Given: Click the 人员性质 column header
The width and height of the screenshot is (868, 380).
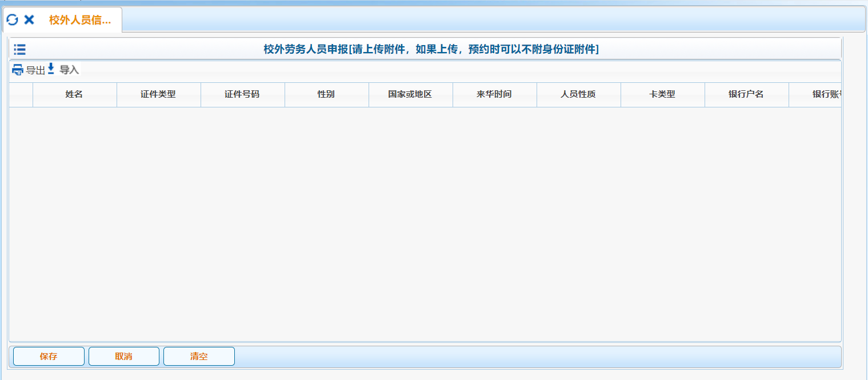Looking at the screenshot, I should pos(578,94).
